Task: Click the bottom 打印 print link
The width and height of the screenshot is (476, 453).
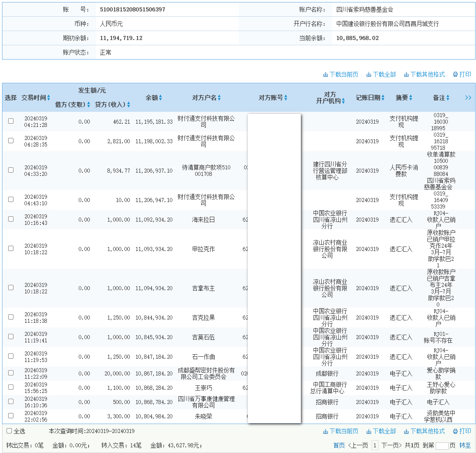Action: (462, 431)
